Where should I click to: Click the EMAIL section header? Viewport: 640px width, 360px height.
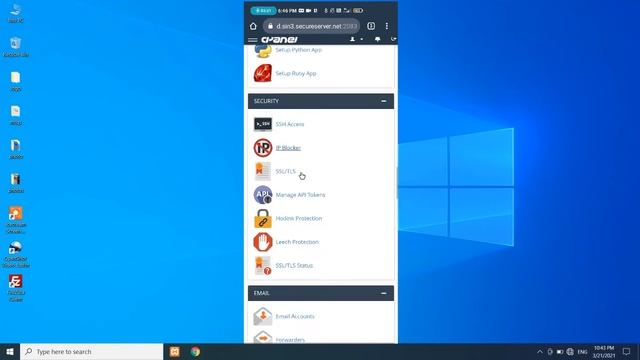point(321,293)
